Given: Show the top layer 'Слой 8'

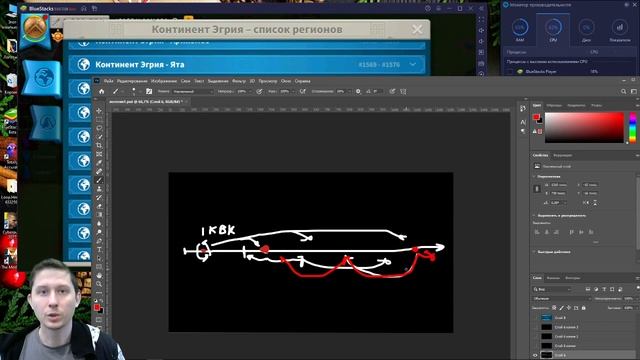Looking at the screenshot, I should pos(535,318).
